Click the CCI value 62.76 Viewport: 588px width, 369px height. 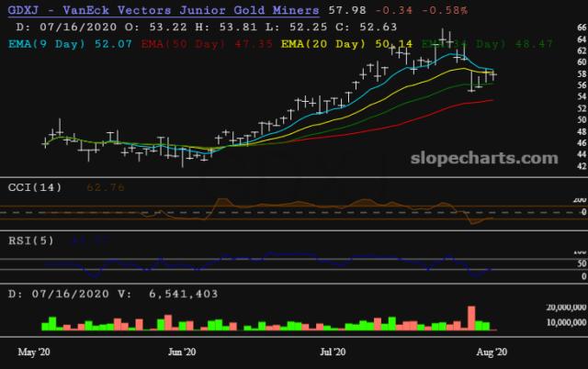pyautogui.click(x=106, y=187)
